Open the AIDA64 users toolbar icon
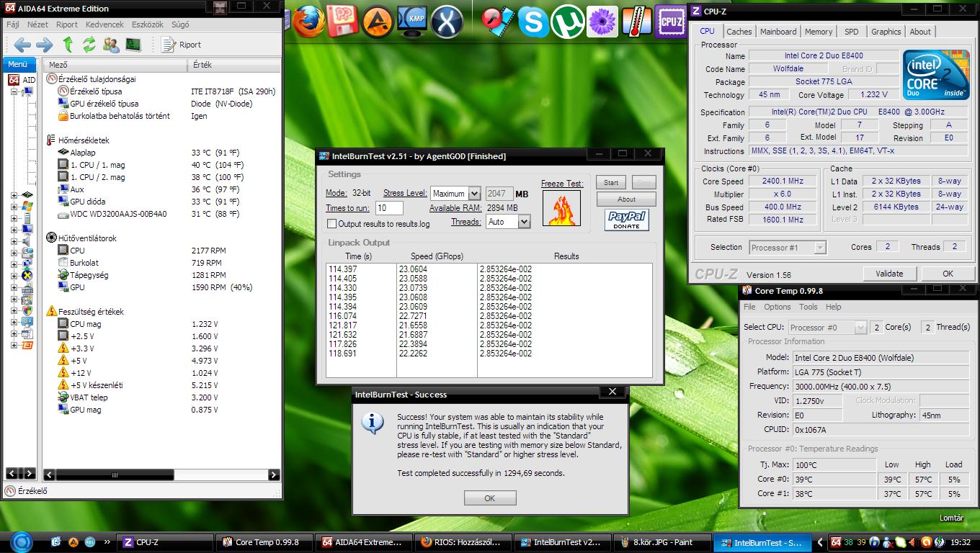The image size is (980, 553). pos(111,45)
